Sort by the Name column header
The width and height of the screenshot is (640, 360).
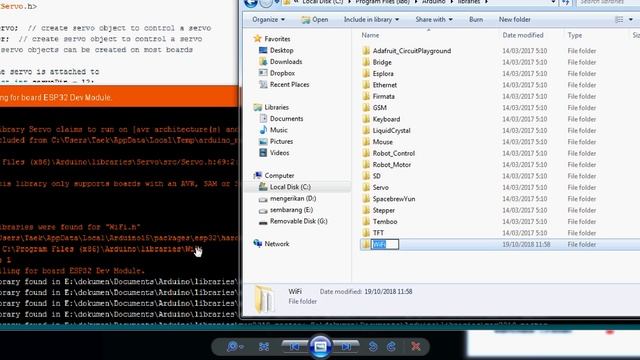[370, 35]
